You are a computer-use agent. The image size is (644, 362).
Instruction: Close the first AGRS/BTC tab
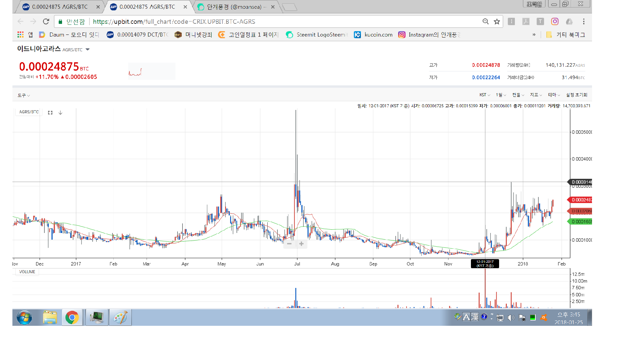click(x=98, y=7)
